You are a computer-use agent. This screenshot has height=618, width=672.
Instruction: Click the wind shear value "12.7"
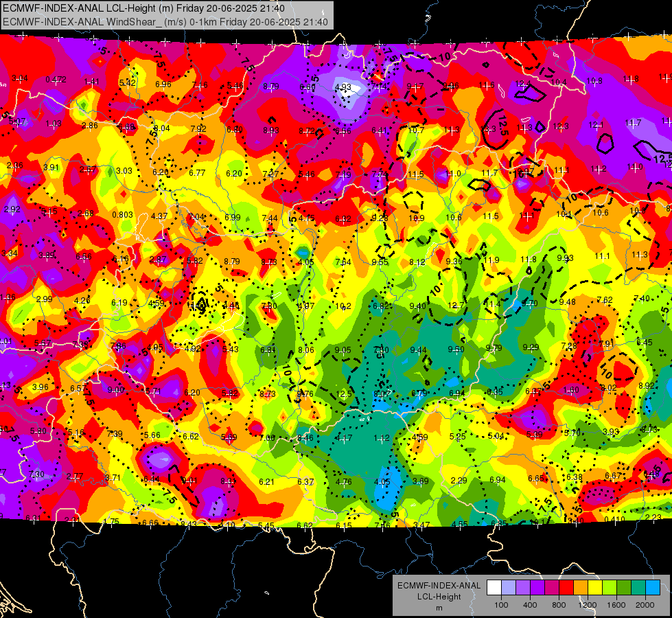point(456,306)
